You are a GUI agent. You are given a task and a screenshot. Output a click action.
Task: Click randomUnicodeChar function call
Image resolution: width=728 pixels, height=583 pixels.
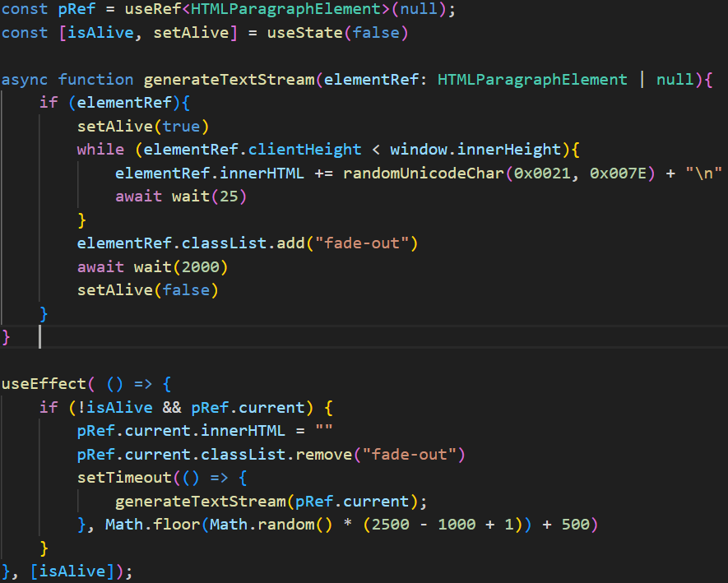[x=423, y=174]
